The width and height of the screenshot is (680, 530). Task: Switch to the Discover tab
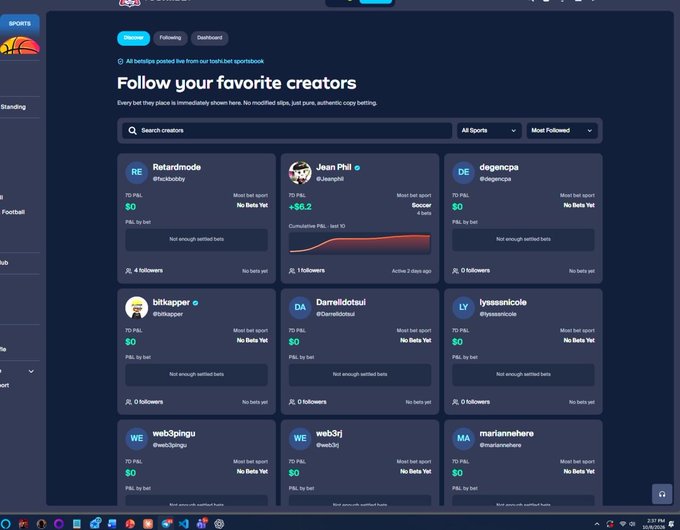(x=134, y=38)
